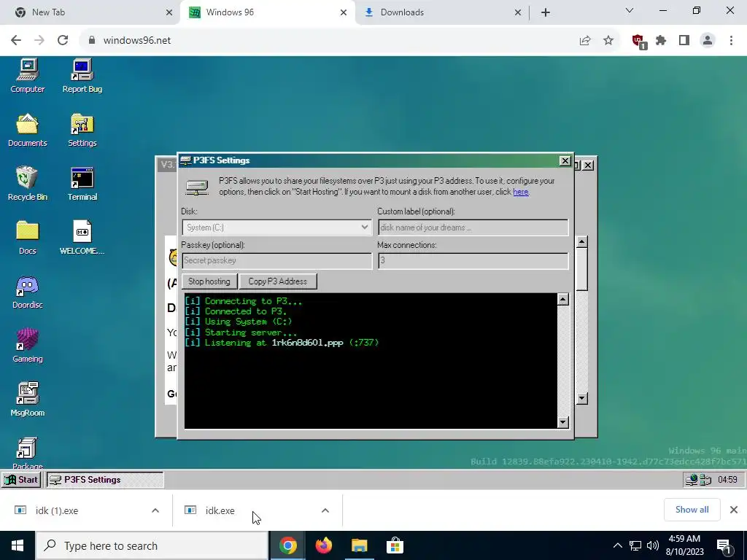This screenshot has height=560, width=747.
Task: Open the Recycle Bin icon
Action: [x=27, y=184]
